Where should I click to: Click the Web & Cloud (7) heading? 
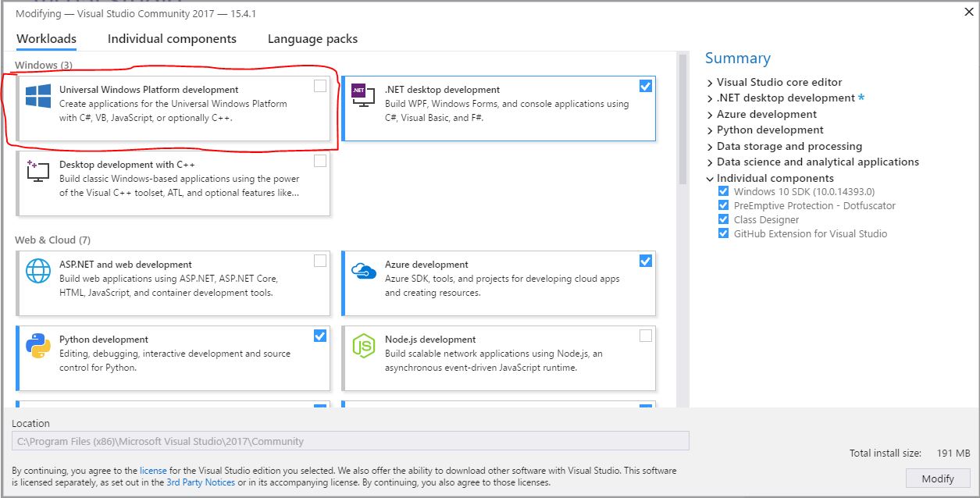pyautogui.click(x=52, y=240)
